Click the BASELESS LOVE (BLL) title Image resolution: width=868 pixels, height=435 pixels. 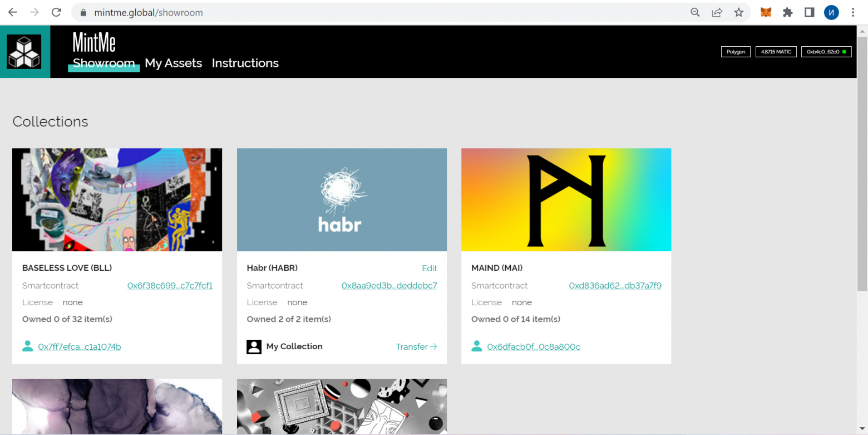point(67,268)
